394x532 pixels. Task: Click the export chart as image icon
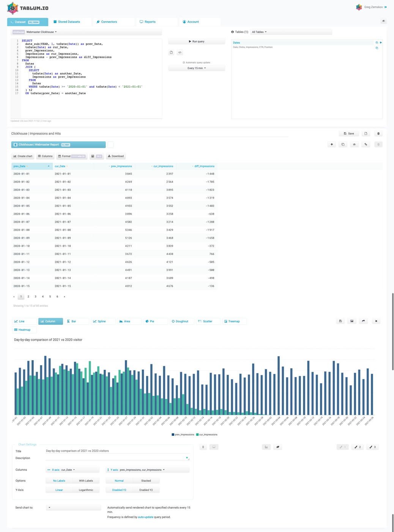click(352, 321)
